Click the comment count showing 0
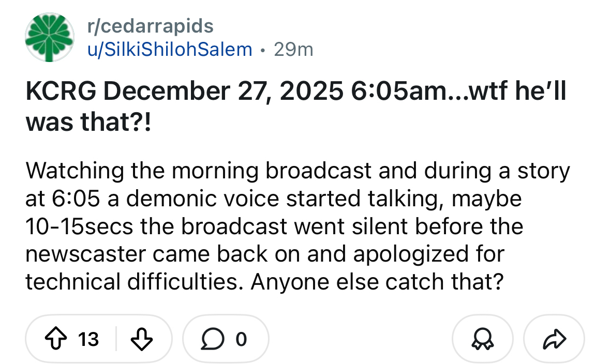This screenshot has height=364, width=610. tap(241, 339)
